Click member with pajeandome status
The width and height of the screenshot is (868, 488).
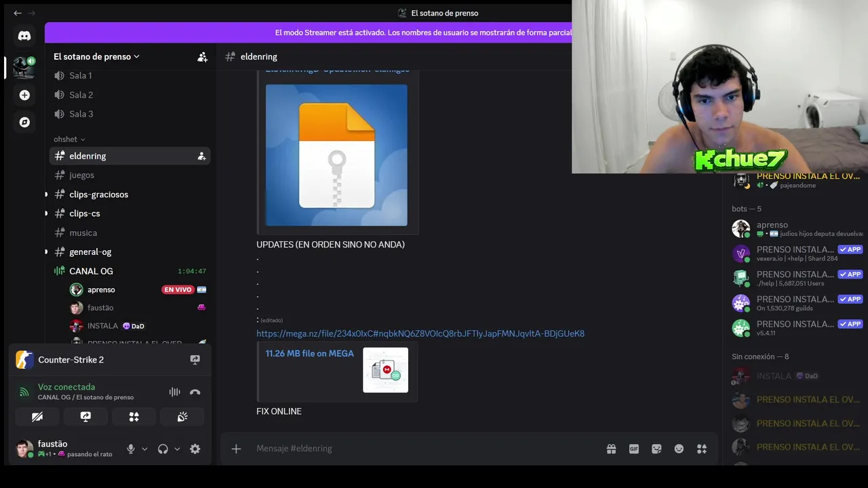pyautogui.click(x=795, y=180)
